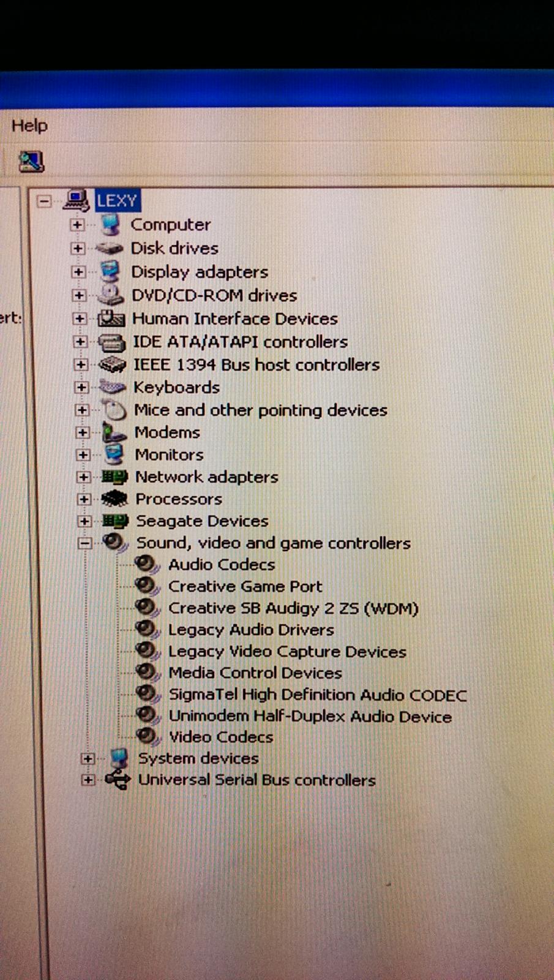The image size is (554, 980).
Task: Click the LEXY computer icon
Action: tap(77, 200)
